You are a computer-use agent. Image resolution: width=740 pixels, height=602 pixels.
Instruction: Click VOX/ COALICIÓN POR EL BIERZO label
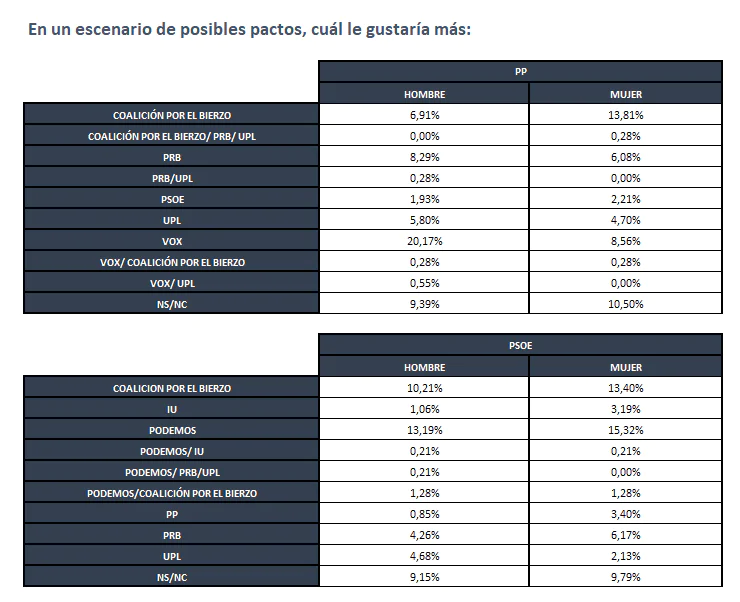[172, 262]
